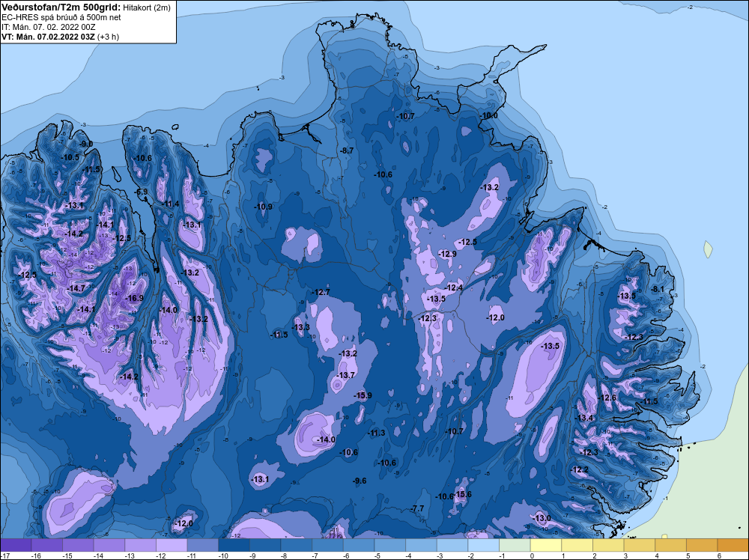Select the -8.7 temperature label
Screen dimensions: 749x560
tap(347, 150)
